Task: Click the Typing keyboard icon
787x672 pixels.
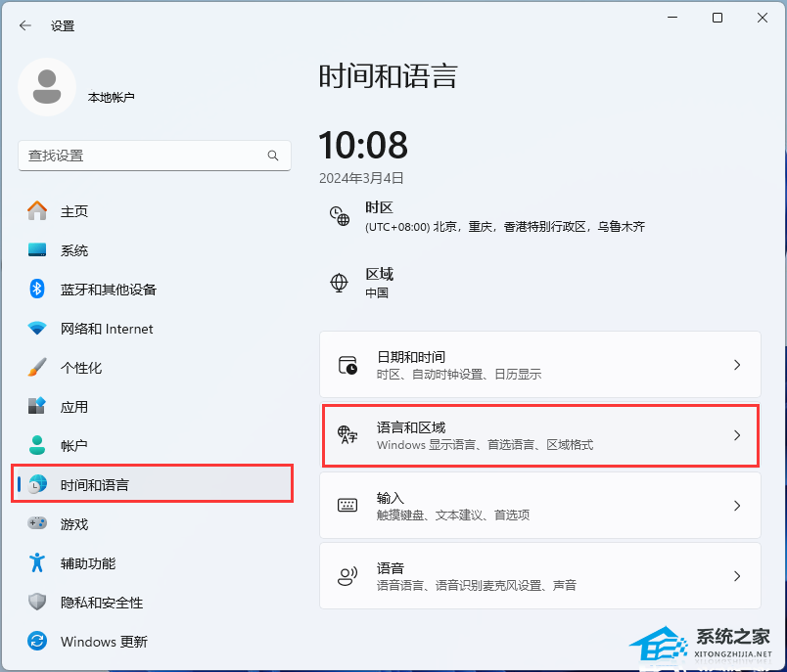Action: coord(347,505)
